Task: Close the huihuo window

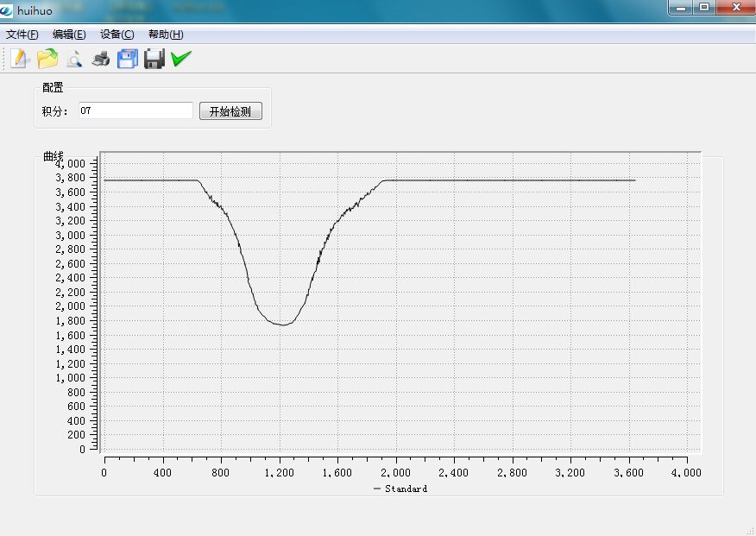Action: tap(736, 7)
